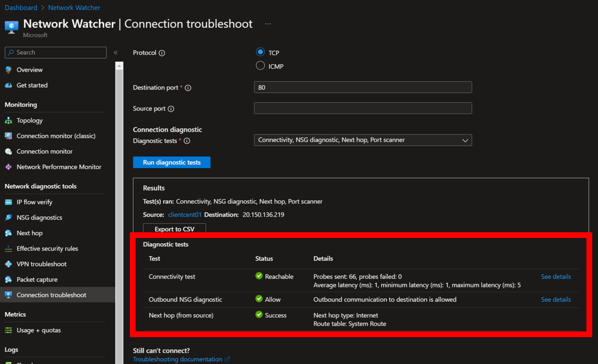
Task: Click the Packet capture icon
Action: [x=8, y=279]
